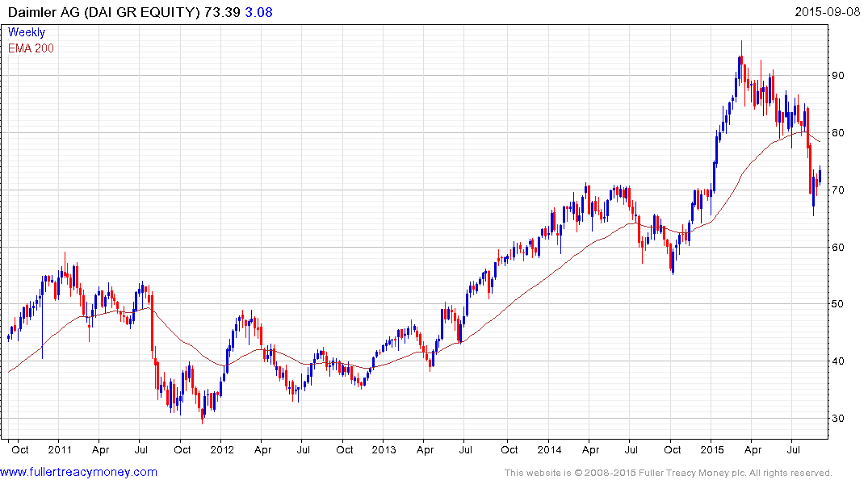Select the 2015-09-08 chart date

(x=827, y=12)
